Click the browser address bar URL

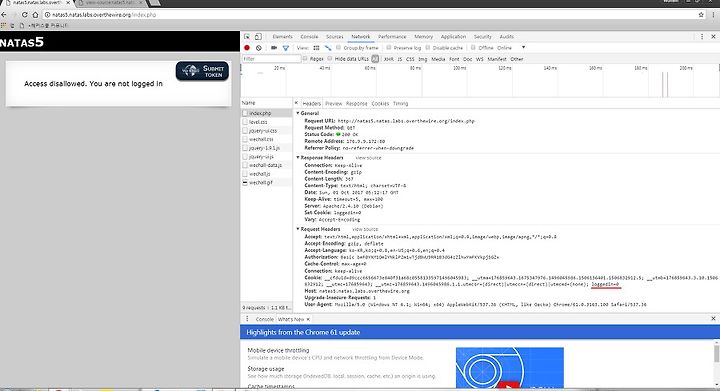click(x=104, y=15)
